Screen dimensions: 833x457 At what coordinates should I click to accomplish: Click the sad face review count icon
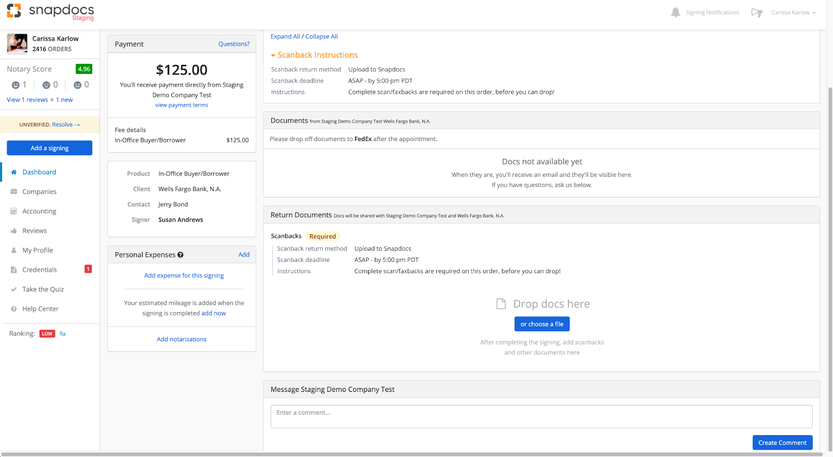78,85
